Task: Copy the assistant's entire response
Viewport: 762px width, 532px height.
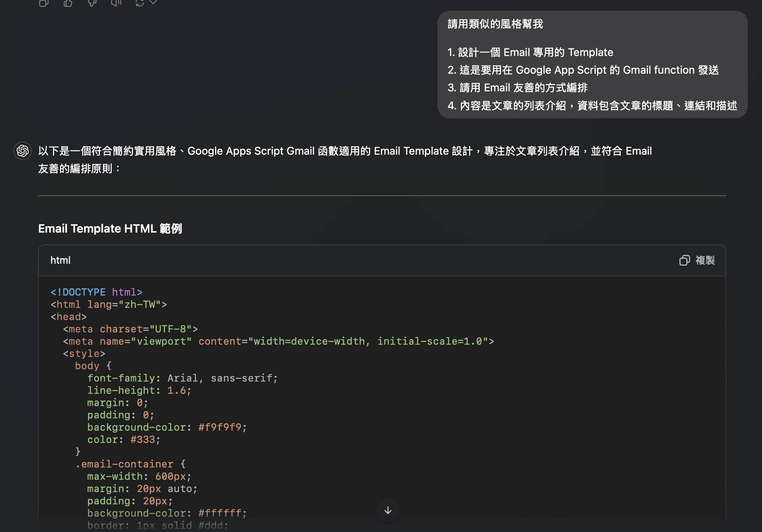Action: (x=43, y=3)
